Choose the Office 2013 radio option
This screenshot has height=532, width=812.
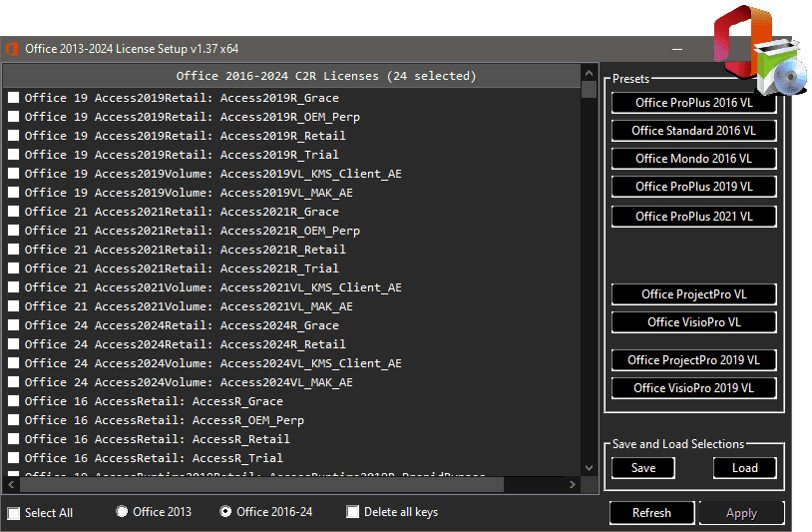(122, 512)
